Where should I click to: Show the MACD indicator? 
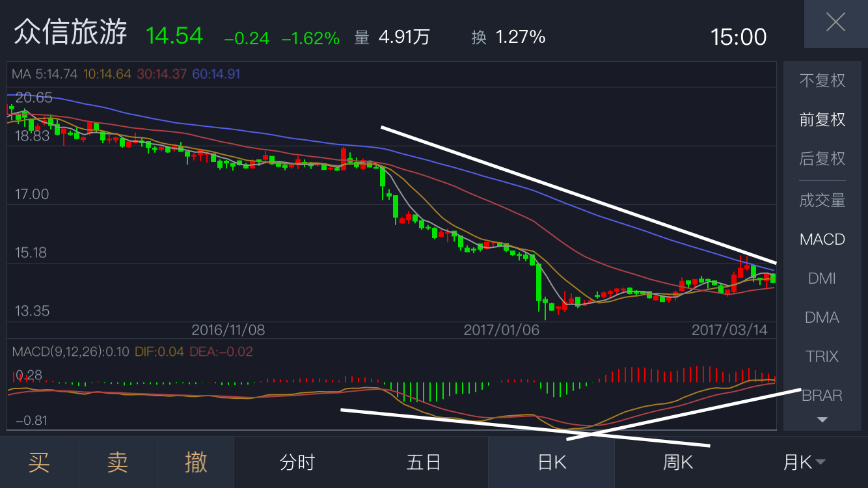[x=822, y=239]
